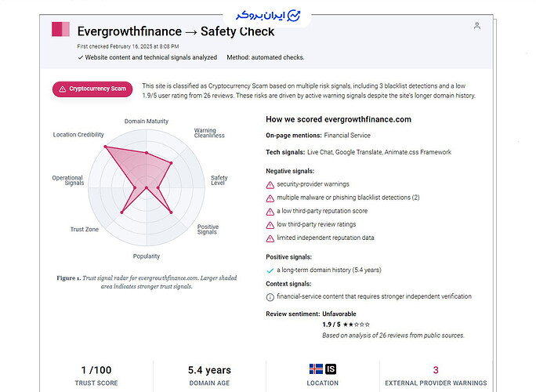Click the user profile icon
Viewport: 536px width, 392px height.
(477, 26)
